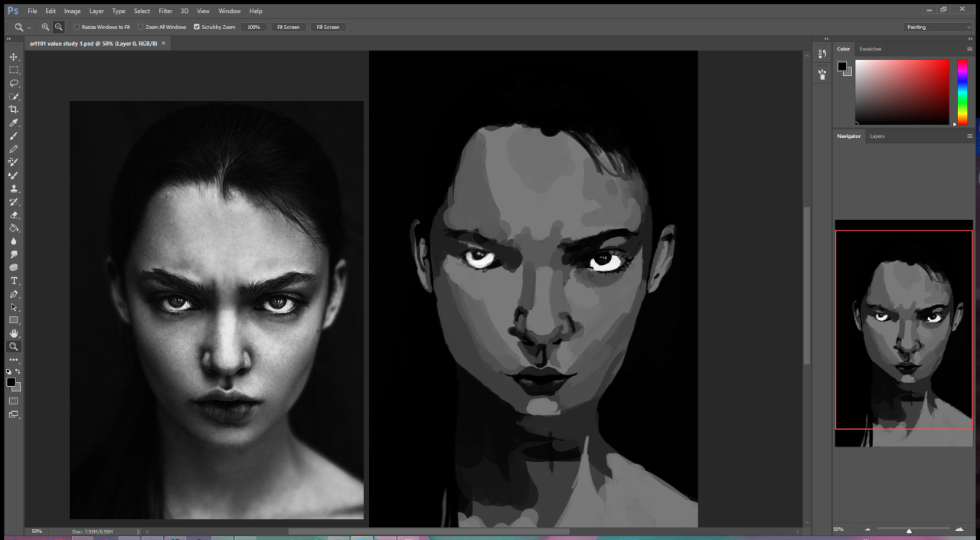Switch to the Layers tab
This screenshot has width=980, height=540.
tap(877, 136)
